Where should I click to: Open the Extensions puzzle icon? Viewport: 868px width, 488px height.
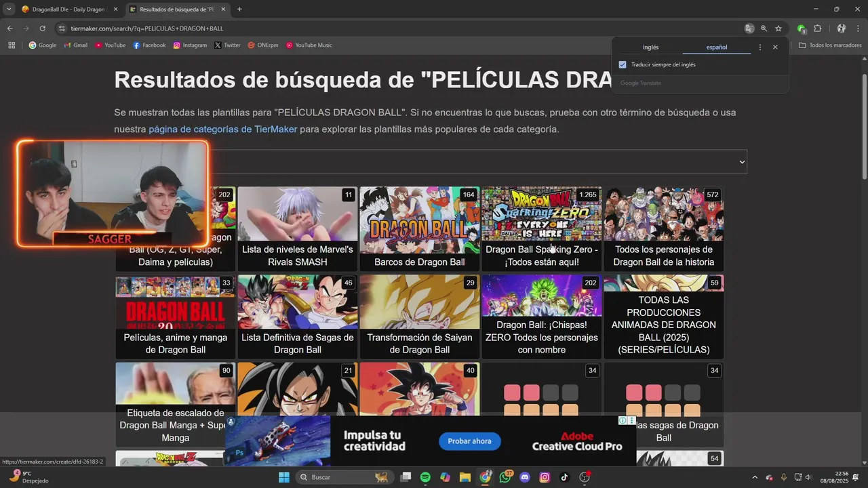coord(817,28)
